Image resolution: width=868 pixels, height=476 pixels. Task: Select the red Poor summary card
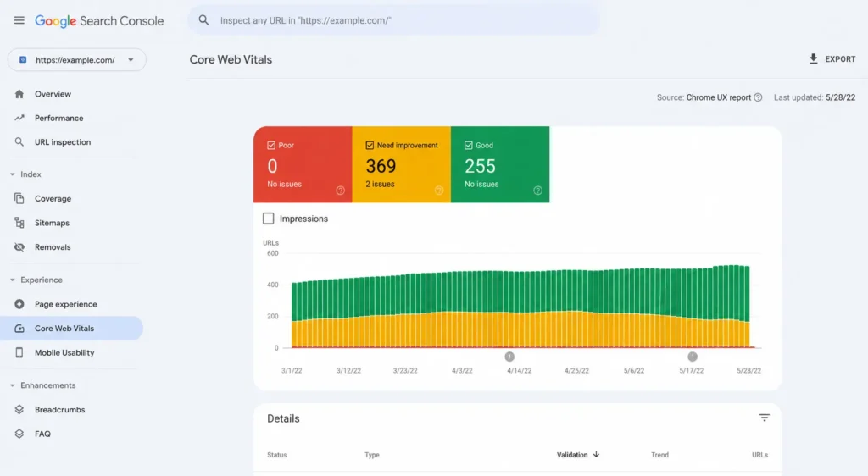click(x=303, y=164)
